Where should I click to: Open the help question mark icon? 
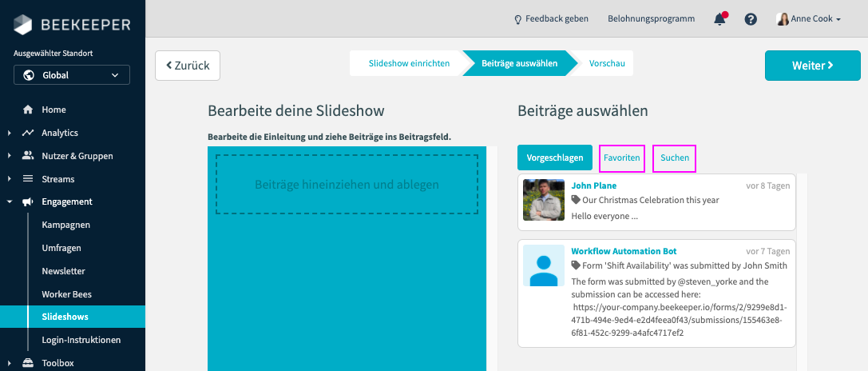[x=751, y=18]
